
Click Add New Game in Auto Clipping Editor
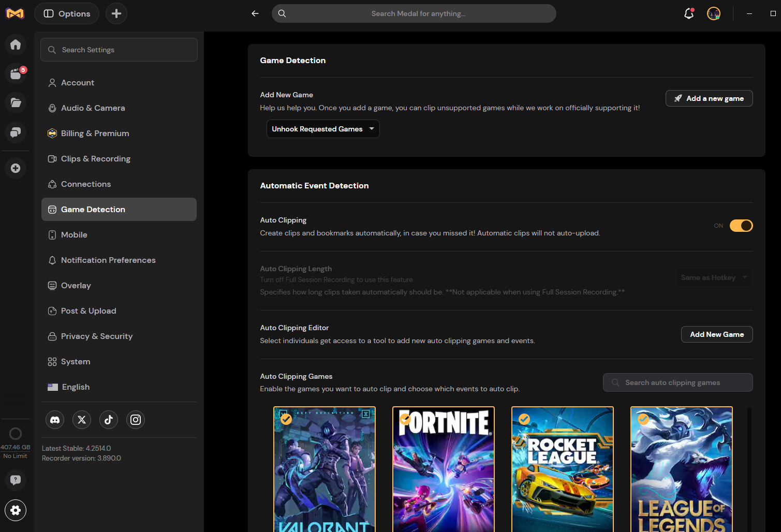tap(717, 334)
